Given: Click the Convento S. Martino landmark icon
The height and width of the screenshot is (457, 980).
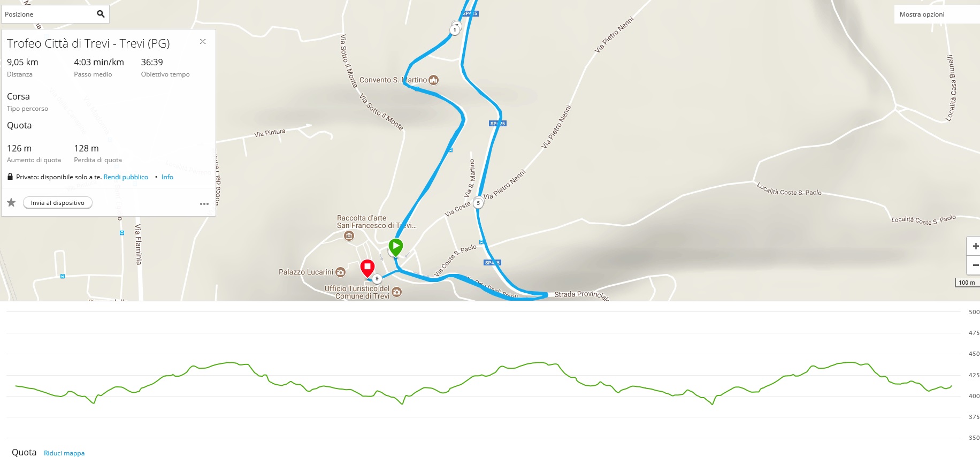Looking at the screenshot, I should 434,80.
